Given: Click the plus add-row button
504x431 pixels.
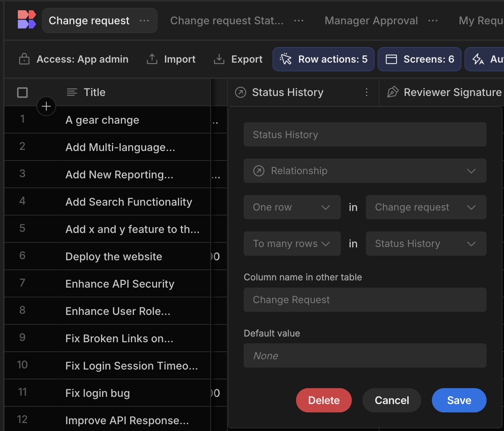Looking at the screenshot, I should click(x=46, y=106).
